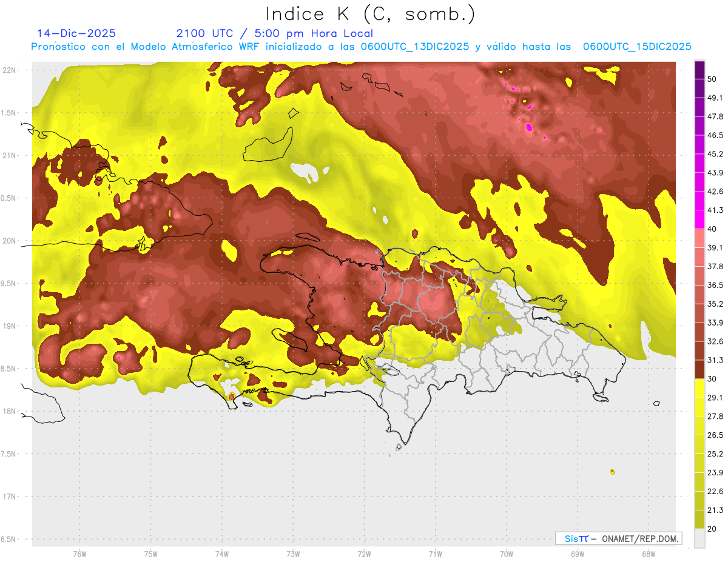Image resolution: width=728 pixels, height=562 pixels.
Task: Click the latitude label "21N"
Action: 10,156
